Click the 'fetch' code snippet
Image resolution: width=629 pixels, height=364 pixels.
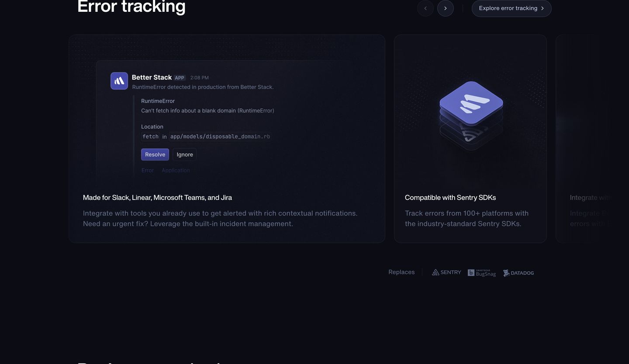point(151,137)
